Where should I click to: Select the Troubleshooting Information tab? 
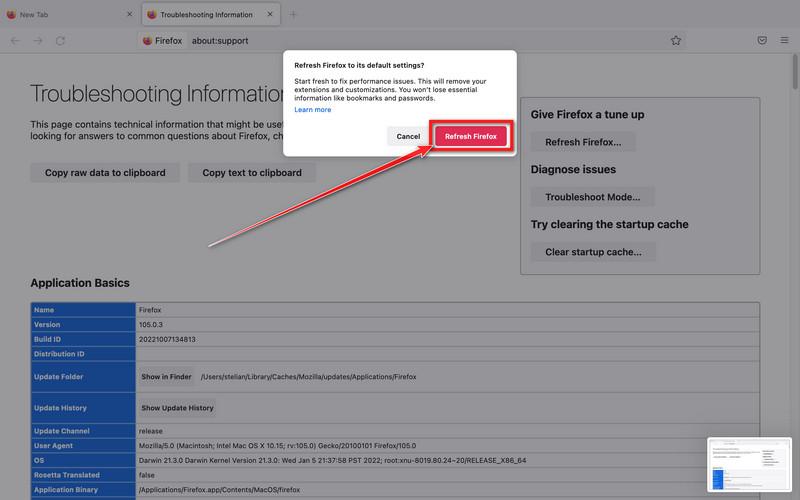click(x=211, y=15)
